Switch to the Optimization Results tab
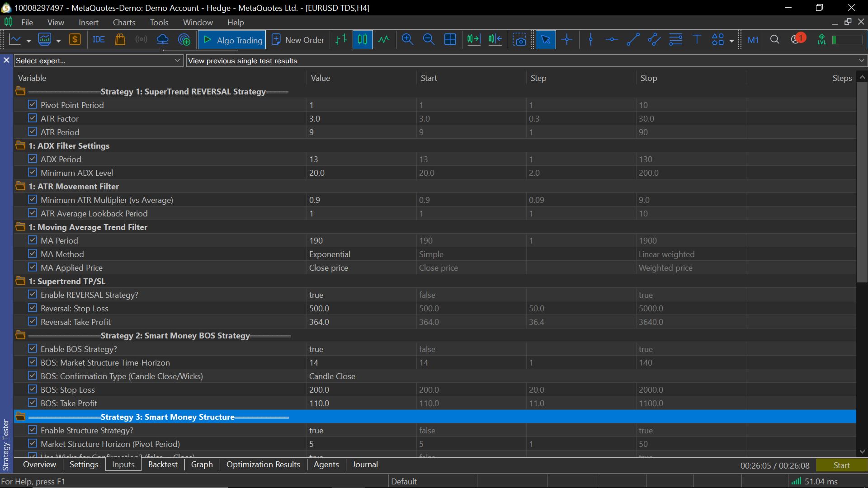 (x=263, y=465)
